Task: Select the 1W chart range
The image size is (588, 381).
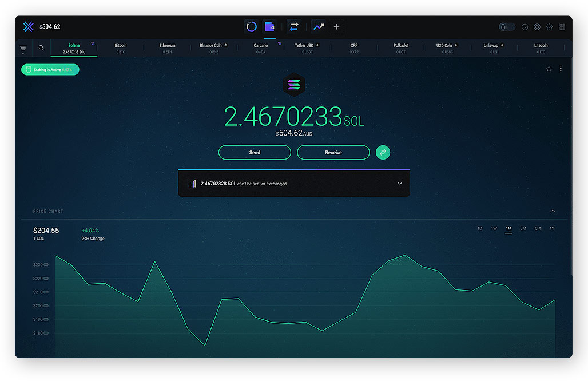Action: 494,228
